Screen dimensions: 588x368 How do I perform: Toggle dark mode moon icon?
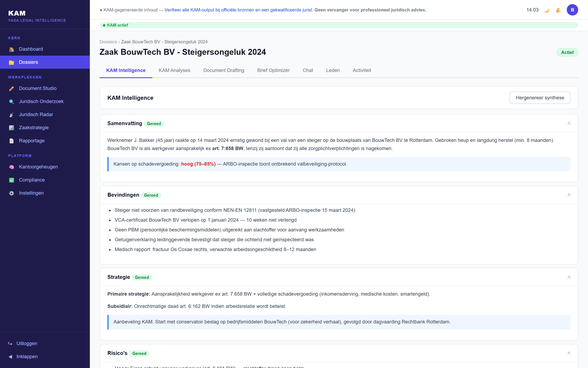click(x=547, y=10)
